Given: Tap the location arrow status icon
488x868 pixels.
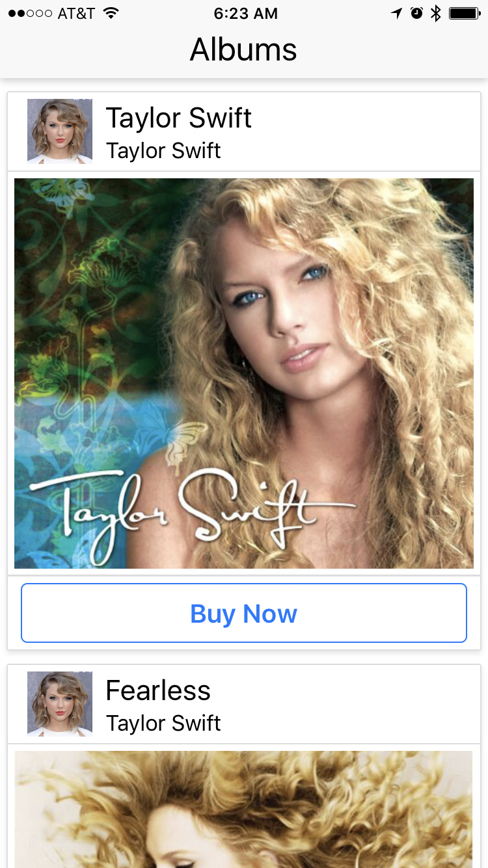Looking at the screenshot, I should pos(396,13).
